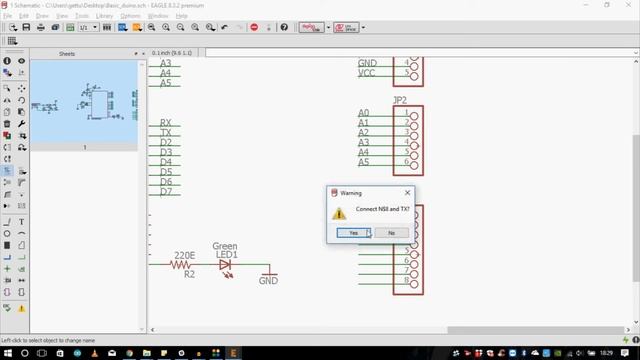Select the Rectangle draw tool
The image size is (640, 360).
coord(7,245)
